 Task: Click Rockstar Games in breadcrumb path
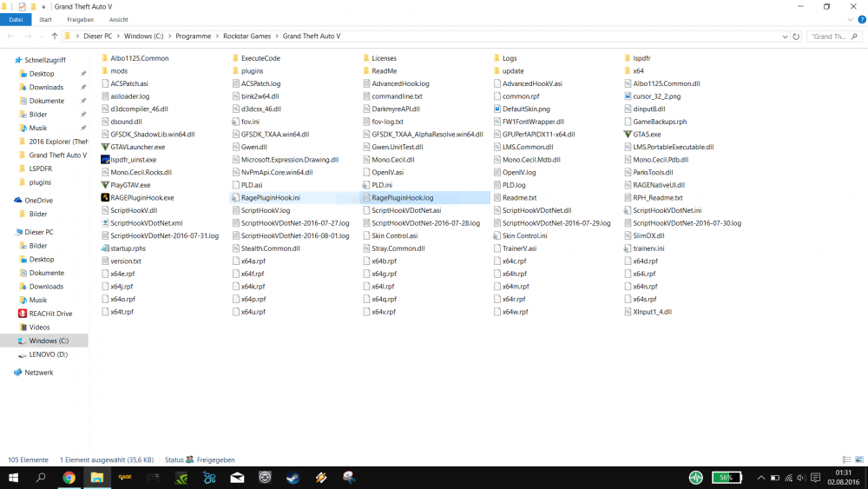(247, 36)
